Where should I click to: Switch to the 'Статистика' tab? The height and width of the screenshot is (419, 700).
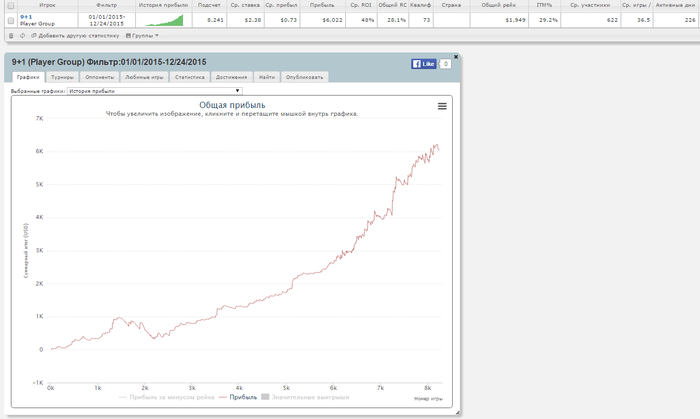tap(190, 77)
